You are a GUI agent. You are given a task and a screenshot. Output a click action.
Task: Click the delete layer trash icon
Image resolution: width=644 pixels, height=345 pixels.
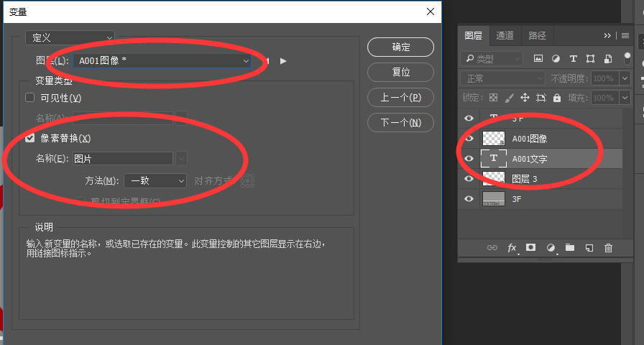608,247
